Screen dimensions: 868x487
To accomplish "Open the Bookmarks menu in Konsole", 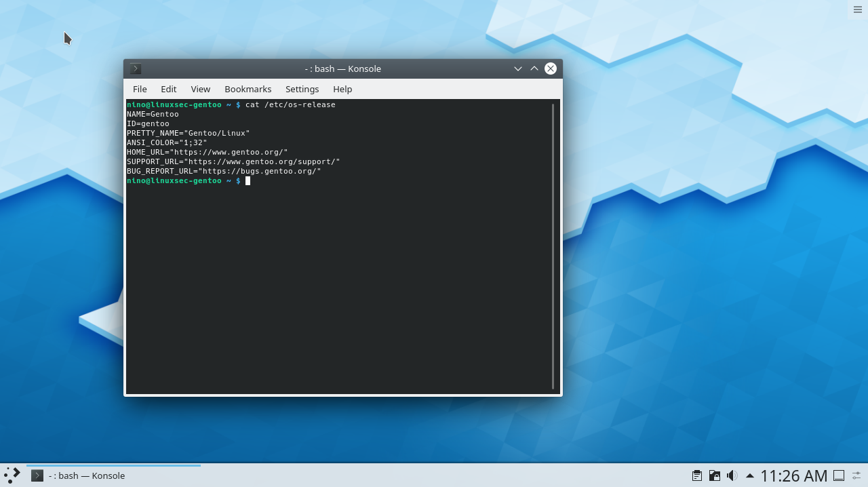I will point(248,89).
